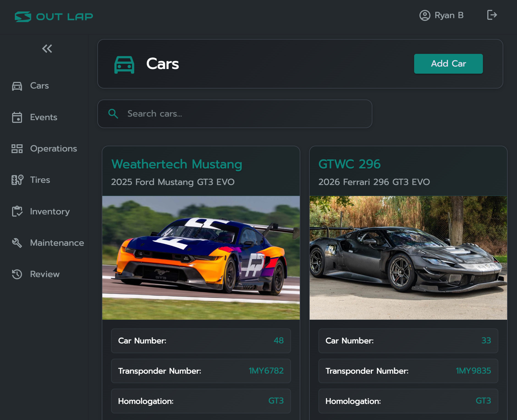Click the Inventory clipboard icon
This screenshot has height=420, width=517.
tap(17, 211)
